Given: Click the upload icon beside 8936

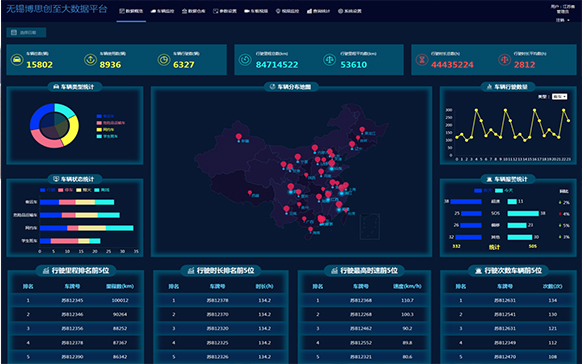Looking at the screenshot, I should click(x=90, y=60).
